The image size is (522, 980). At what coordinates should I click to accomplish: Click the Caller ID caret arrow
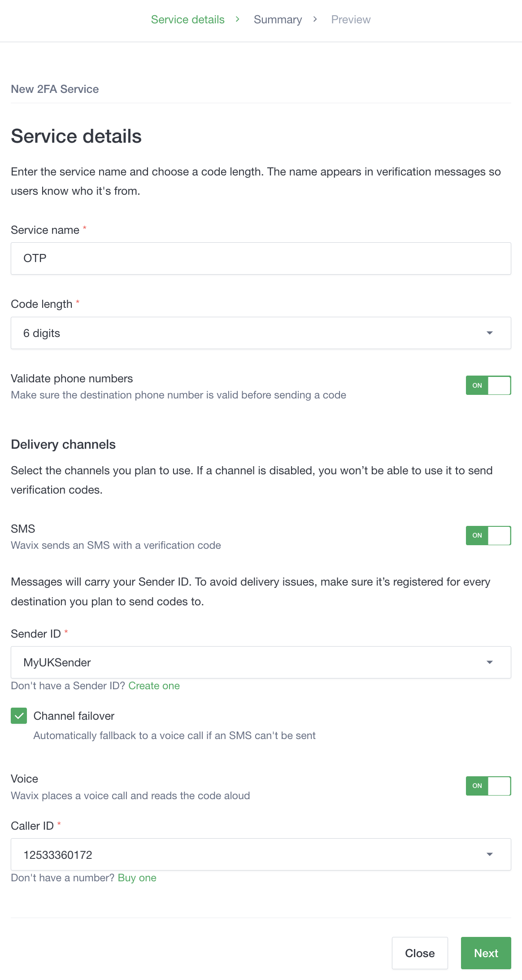490,854
